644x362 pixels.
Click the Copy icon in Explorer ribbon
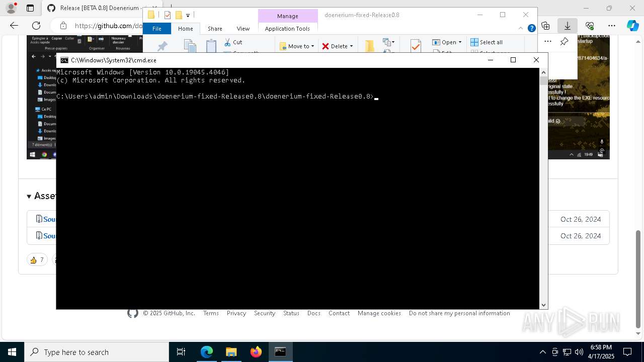[x=190, y=46]
